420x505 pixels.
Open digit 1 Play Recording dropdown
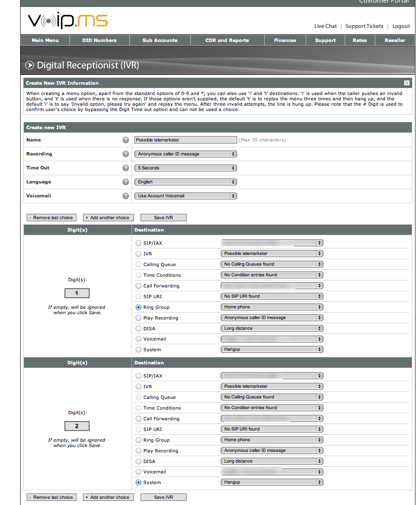point(272,317)
